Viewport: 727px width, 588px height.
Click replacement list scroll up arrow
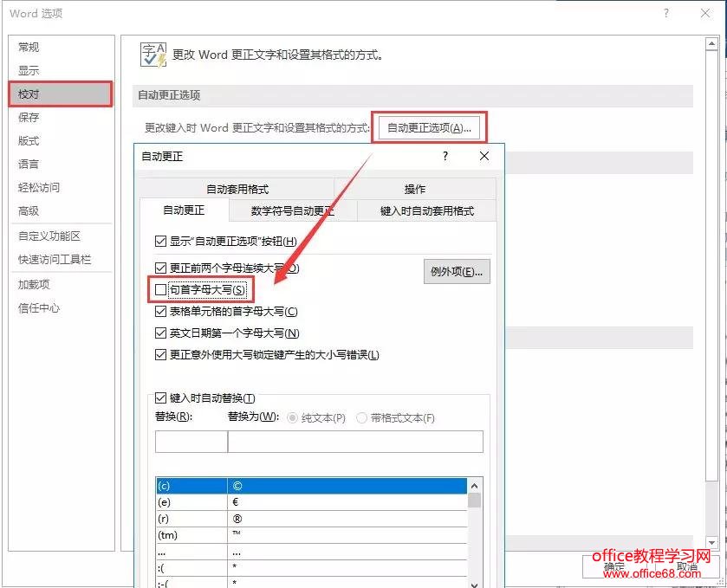pyautogui.click(x=474, y=486)
